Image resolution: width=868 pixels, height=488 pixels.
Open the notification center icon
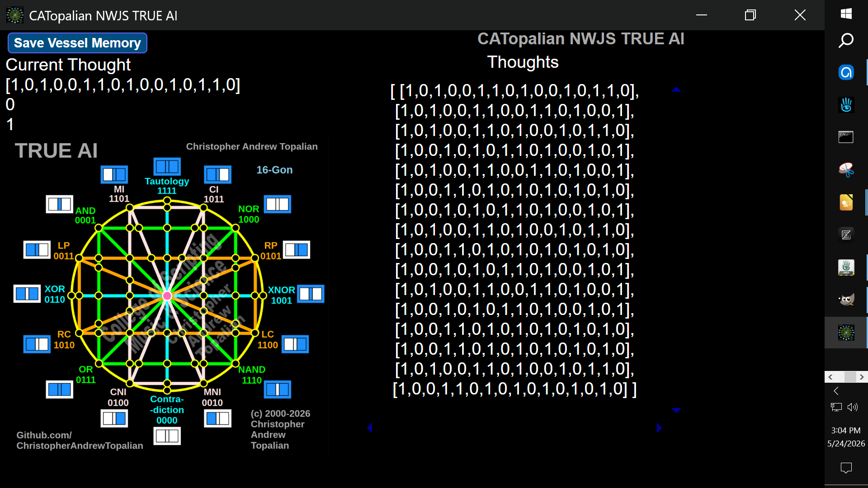pyautogui.click(x=846, y=468)
